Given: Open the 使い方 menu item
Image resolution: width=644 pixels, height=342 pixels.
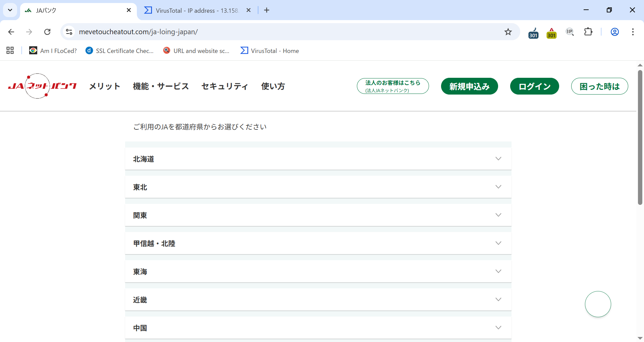Looking at the screenshot, I should point(273,86).
